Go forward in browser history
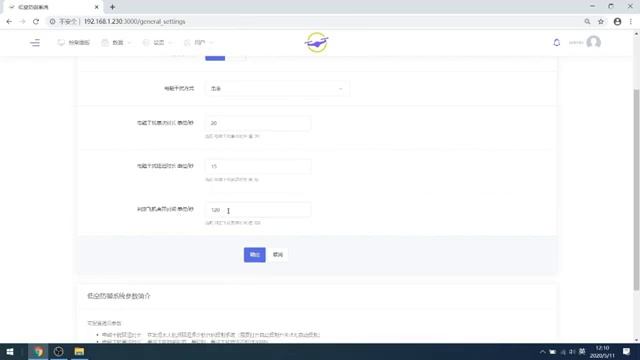Viewport: 640px width, 360px height. [x=22, y=22]
